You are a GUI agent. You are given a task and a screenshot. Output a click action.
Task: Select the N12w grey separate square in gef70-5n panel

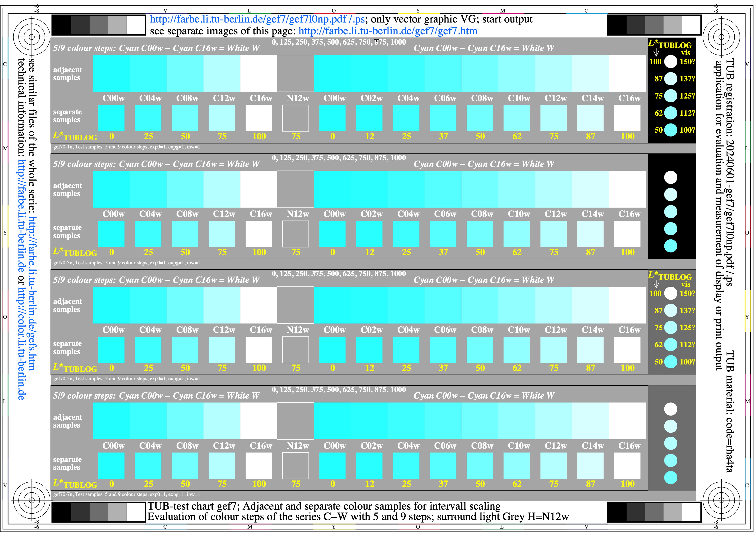[296, 350]
